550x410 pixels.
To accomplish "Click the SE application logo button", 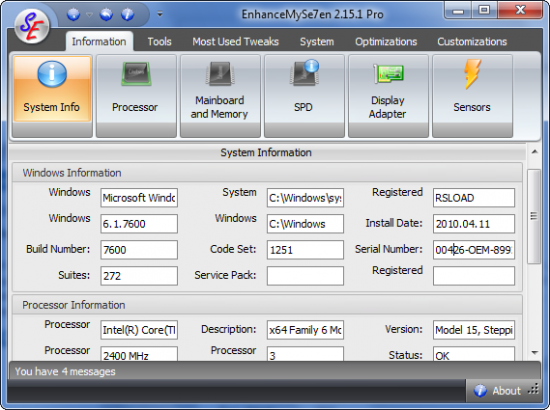I will pyautogui.click(x=32, y=27).
